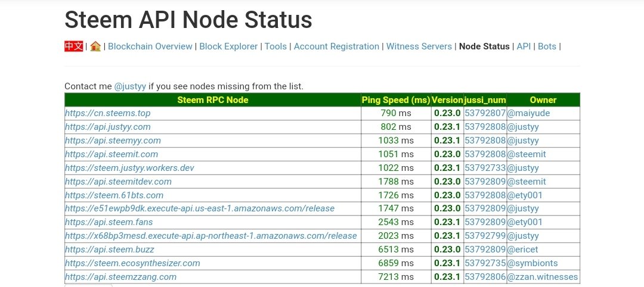The image size is (644, 287).
Task: Go to the Bots page
Action: 547,46
